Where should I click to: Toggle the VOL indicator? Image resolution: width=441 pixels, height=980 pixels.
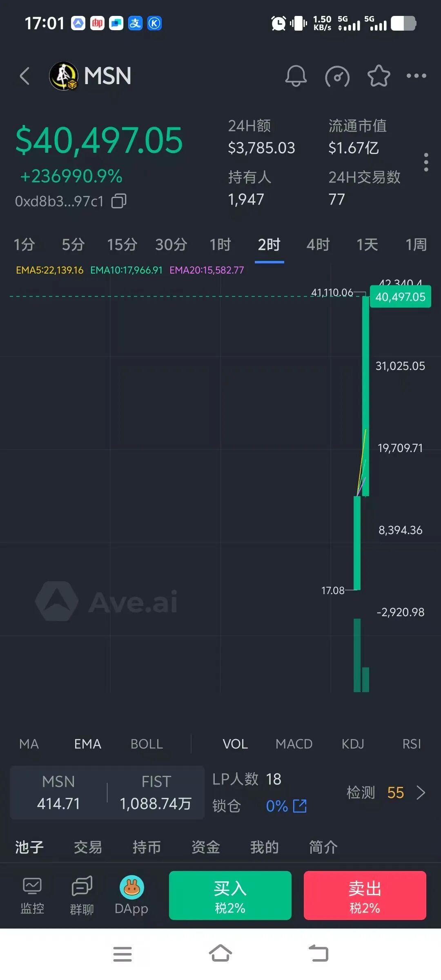[235, 744]
